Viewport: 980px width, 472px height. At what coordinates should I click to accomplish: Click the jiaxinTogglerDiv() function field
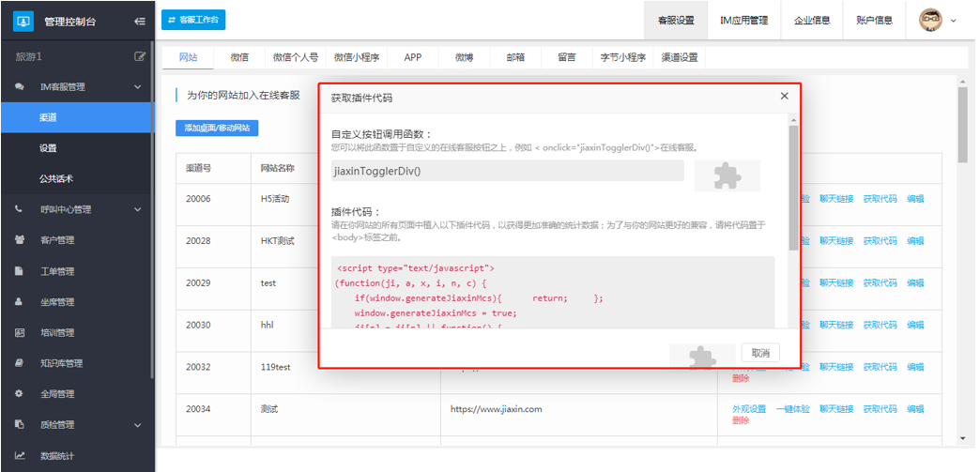[x=508, y=171]
